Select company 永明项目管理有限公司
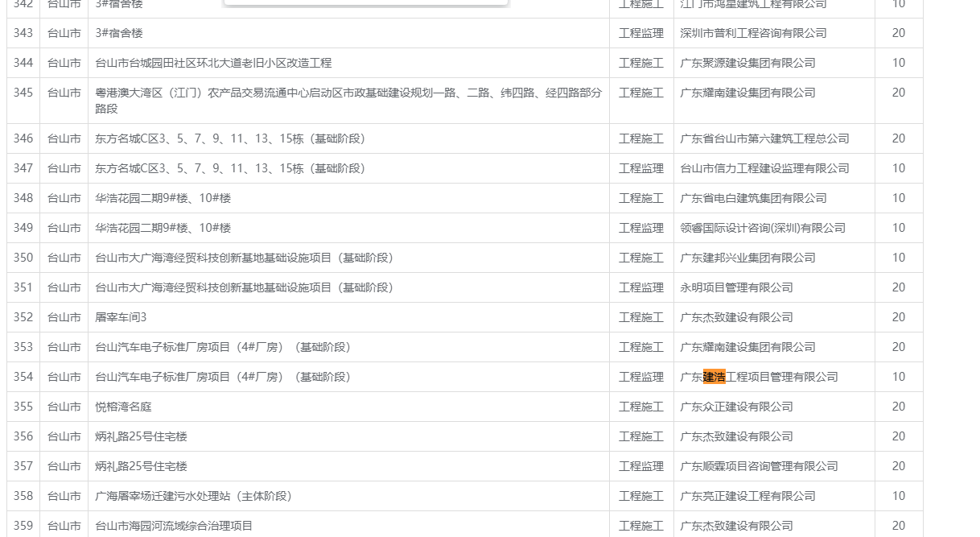The width and height of the screenshot is (980, 537). click(736, 287)
